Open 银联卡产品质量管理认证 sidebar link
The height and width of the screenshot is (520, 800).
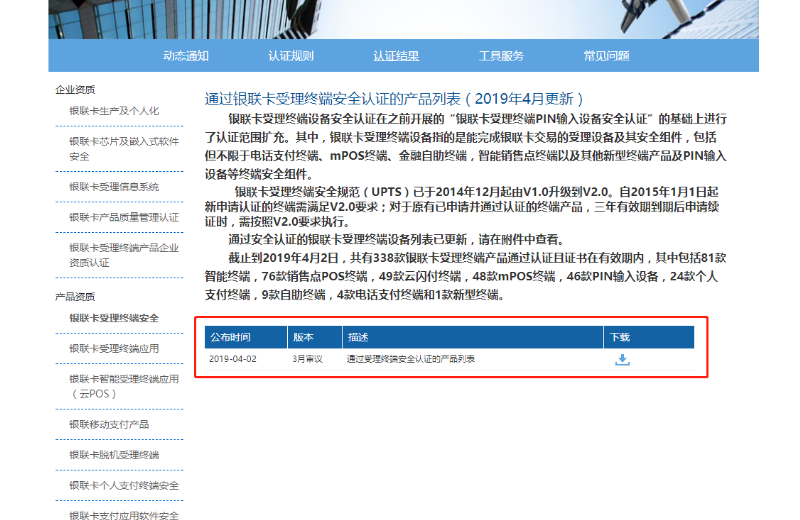point(124,217)
